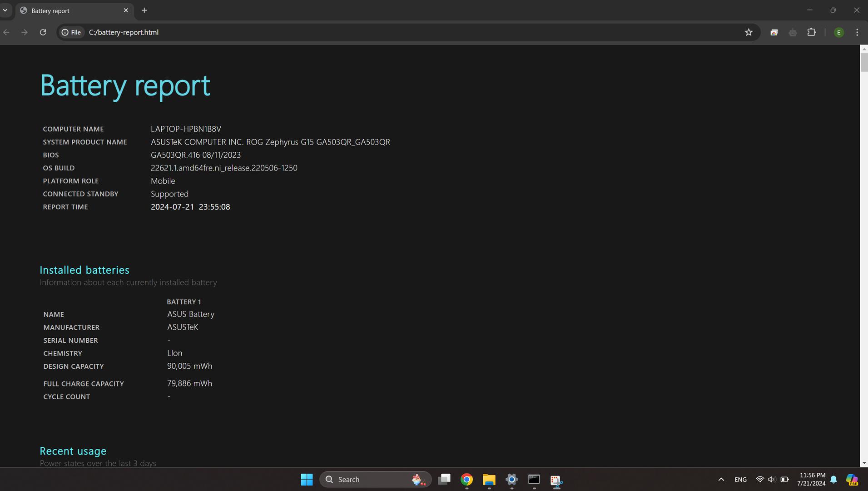Open the Settings gear in taskbar
Image resolution: width=868 pixels, height=491 pixels.
pos(511,480)
